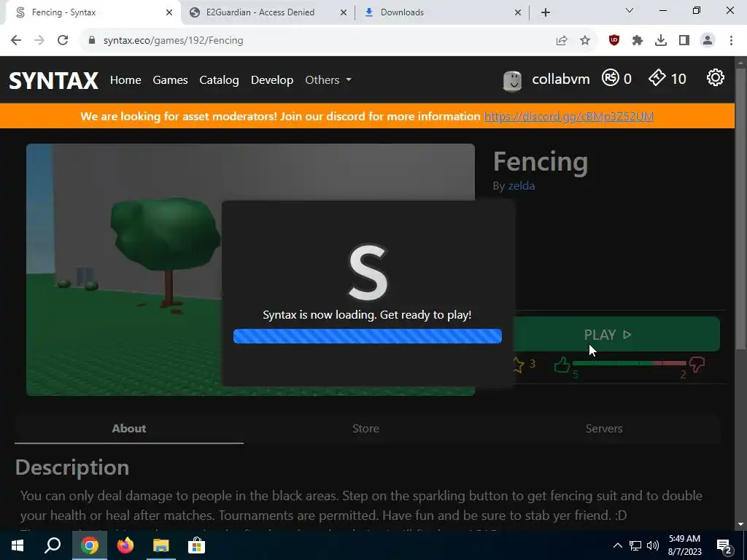Switch to E2Guardian Access Denied tab

click(260, 12)
